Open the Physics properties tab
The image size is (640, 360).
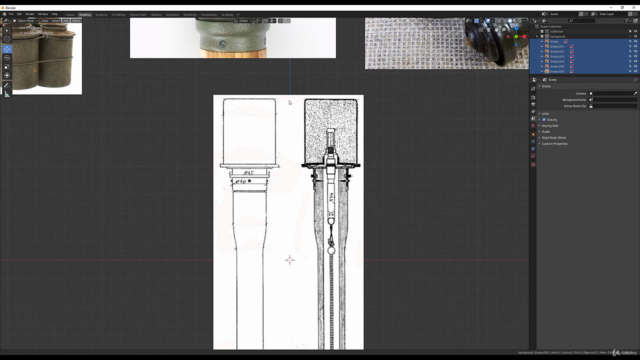point(533,142)
